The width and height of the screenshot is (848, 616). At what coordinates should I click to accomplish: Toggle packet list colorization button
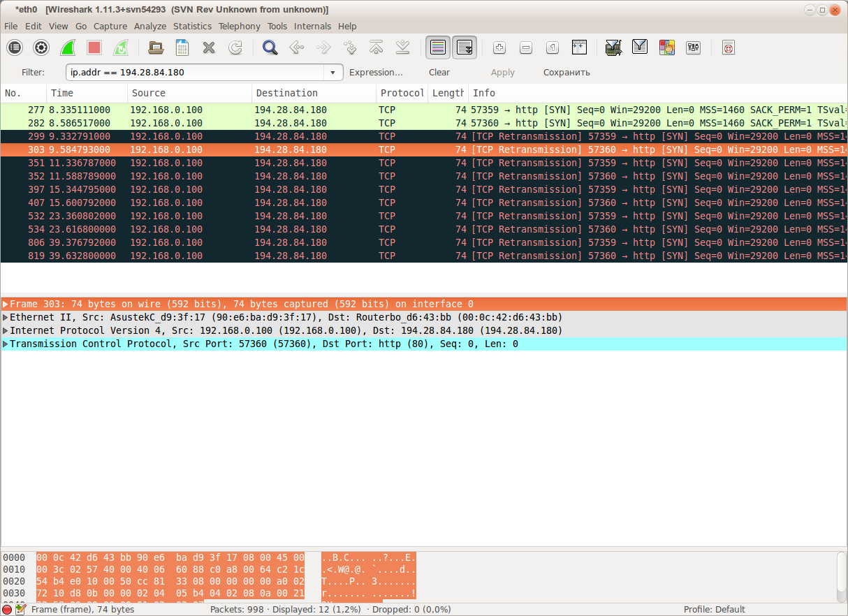pos(438,47)
